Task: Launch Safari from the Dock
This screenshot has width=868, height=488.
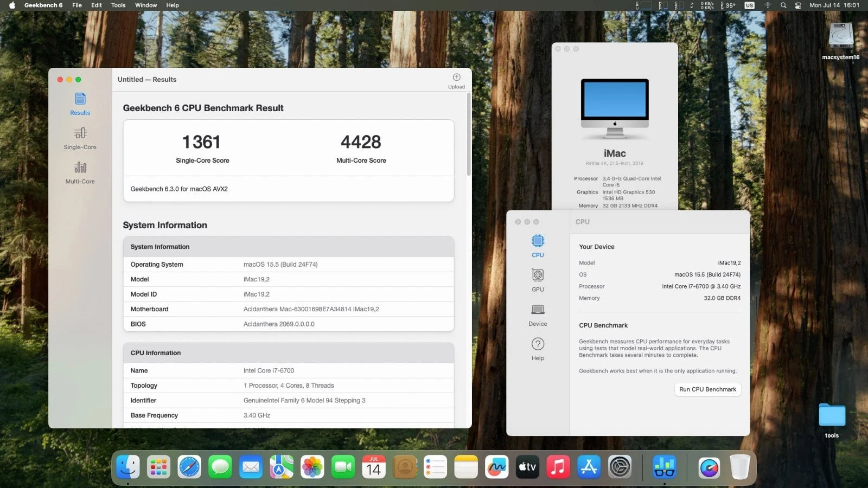Action: point(189,467)
